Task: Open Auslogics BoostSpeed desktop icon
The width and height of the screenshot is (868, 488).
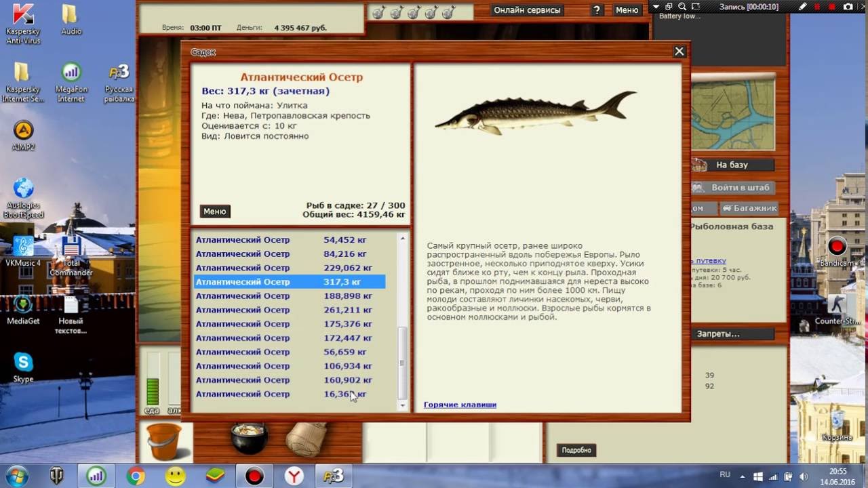Action: point(24,199)
